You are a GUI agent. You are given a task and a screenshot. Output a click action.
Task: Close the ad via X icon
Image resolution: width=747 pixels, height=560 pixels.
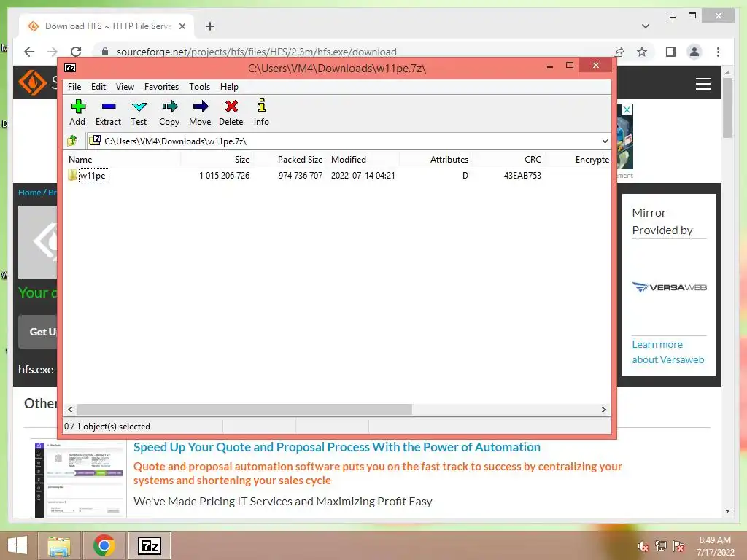coord(627,109)
